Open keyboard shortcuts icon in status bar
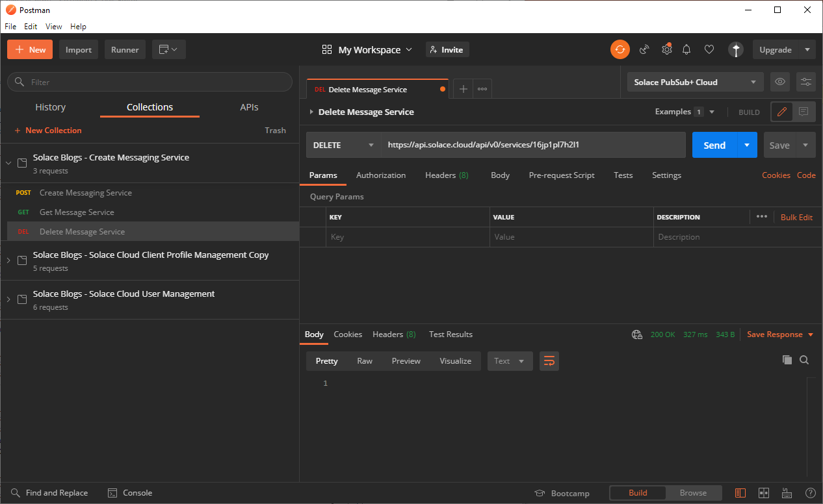The height and width of the screenshot is (504, 823). pyautogui.click(x=786, y=493)
